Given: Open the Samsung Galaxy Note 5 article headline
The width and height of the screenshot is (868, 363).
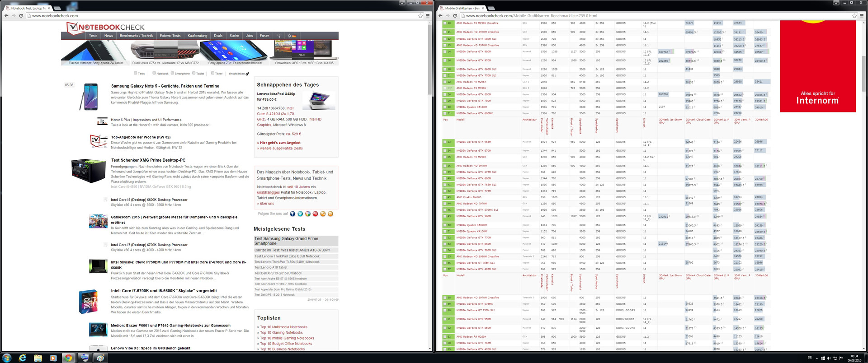Looking at the screenshot, I should click(165, 86).
